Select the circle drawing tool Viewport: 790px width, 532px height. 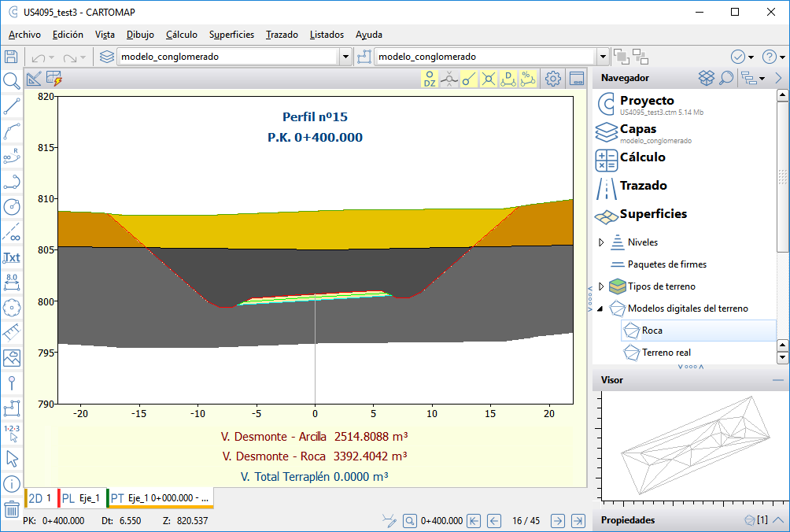11,207
